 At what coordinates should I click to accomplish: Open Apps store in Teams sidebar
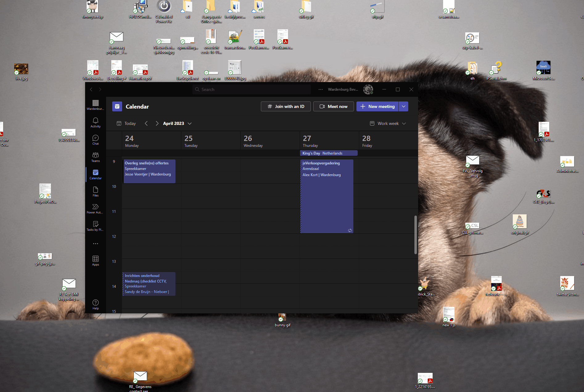96,261
